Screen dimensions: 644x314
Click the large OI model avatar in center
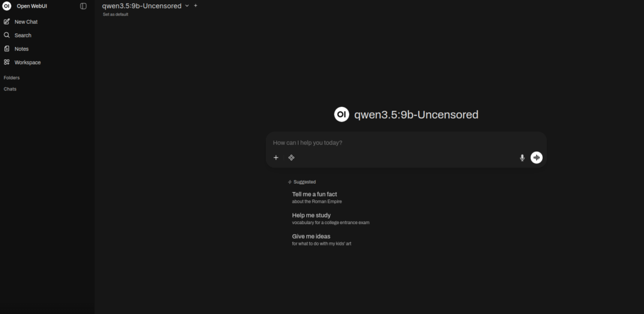(x=341, y=115)
